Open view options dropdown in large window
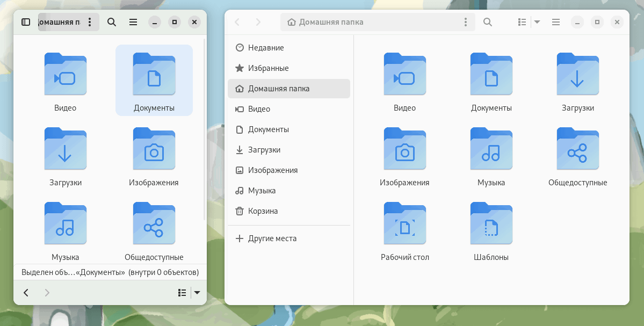Viewport: 644px width, 326px height. point(537,22)
